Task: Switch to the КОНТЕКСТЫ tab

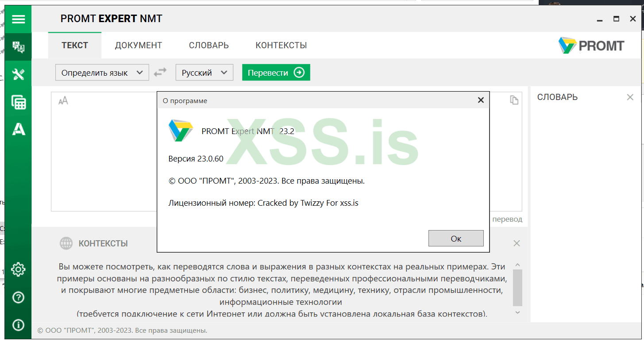Action: 281,45
